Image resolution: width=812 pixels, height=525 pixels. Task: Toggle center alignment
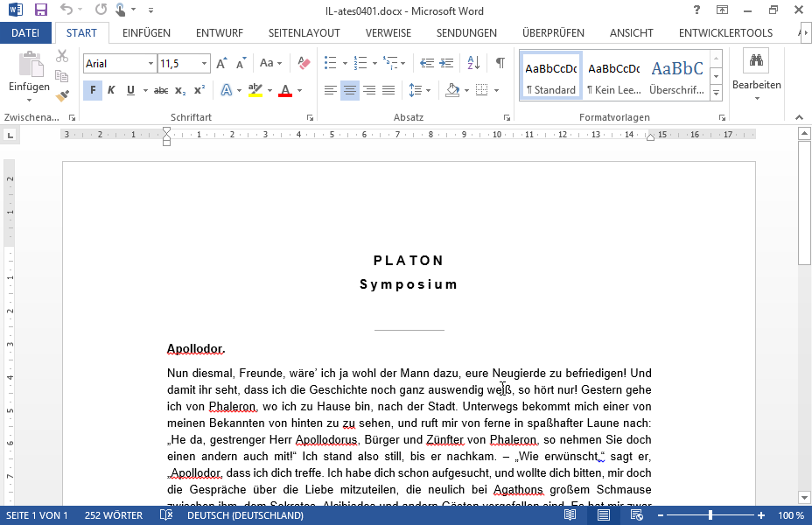[x=350, y=91]
